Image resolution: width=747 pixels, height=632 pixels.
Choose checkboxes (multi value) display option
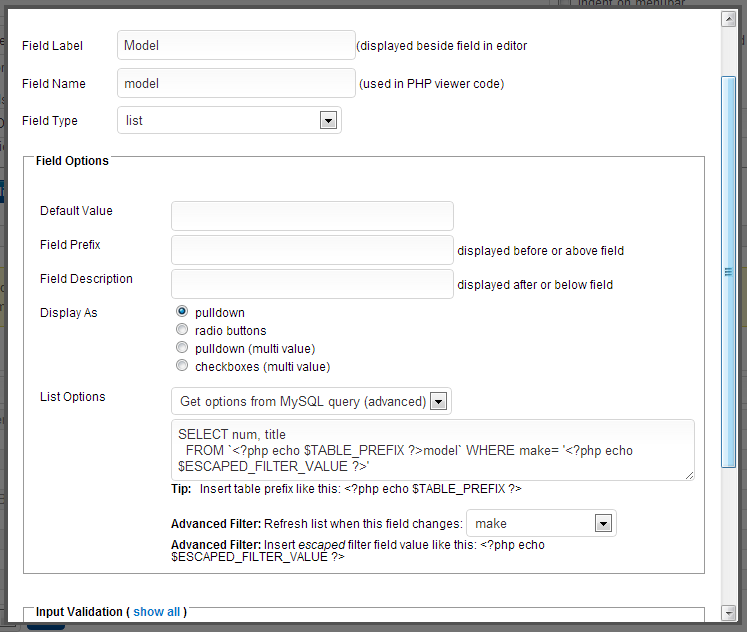pyautogui.click(x=182, y=366)
